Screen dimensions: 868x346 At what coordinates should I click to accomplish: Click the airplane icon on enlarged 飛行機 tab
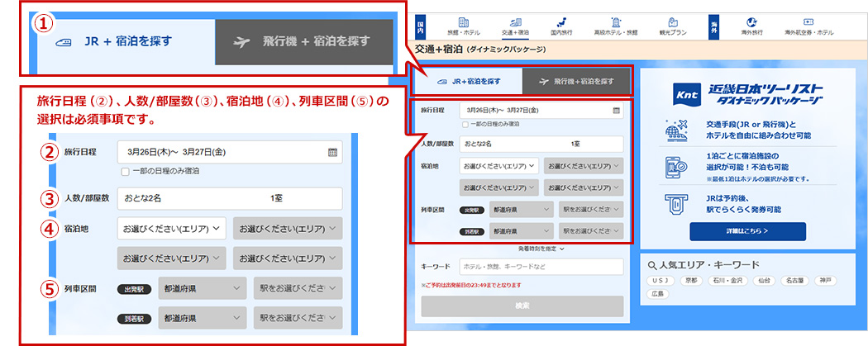(242, 42)
